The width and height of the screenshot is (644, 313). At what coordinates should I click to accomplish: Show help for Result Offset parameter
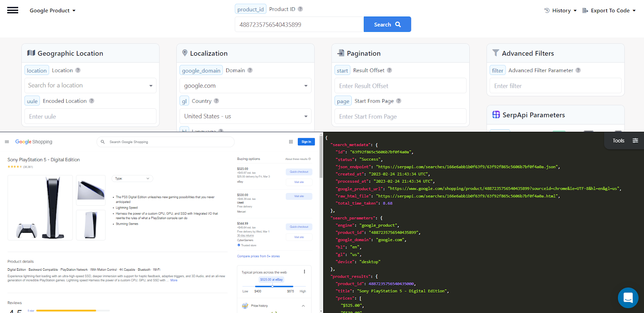pyautogui.click(x=389, y=70)
